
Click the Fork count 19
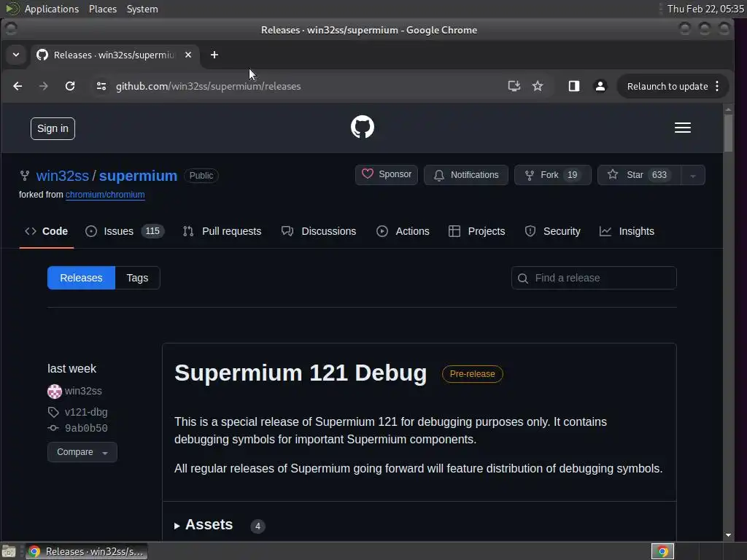tap(572, 175)
